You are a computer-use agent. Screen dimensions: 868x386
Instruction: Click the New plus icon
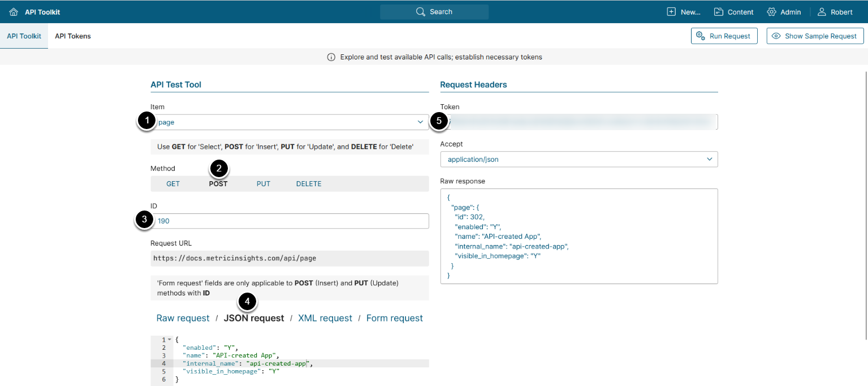click(671, 12)
